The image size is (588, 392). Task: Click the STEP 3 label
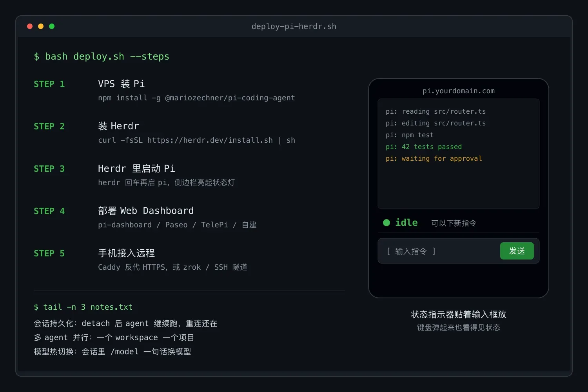click(x=49, y=169)
